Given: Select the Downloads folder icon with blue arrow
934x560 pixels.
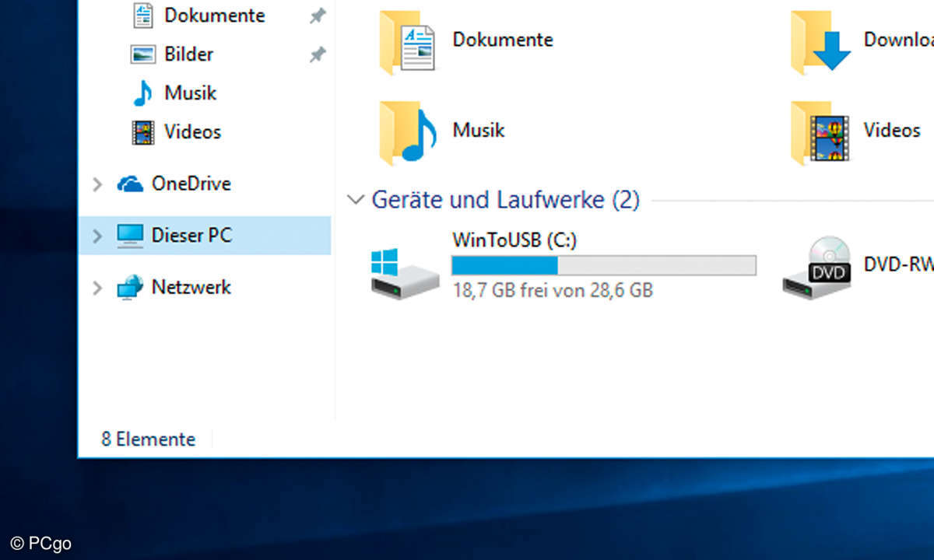Looking at the screenshot, I should click(x=820, y=42).
